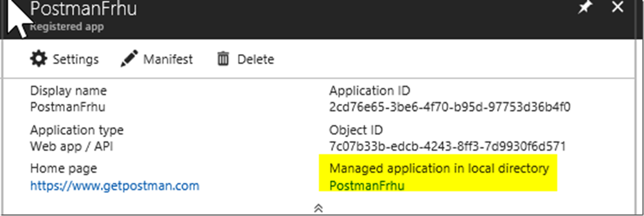
Task: Click the Settings gear icon
Action: (x=38, y=59)
